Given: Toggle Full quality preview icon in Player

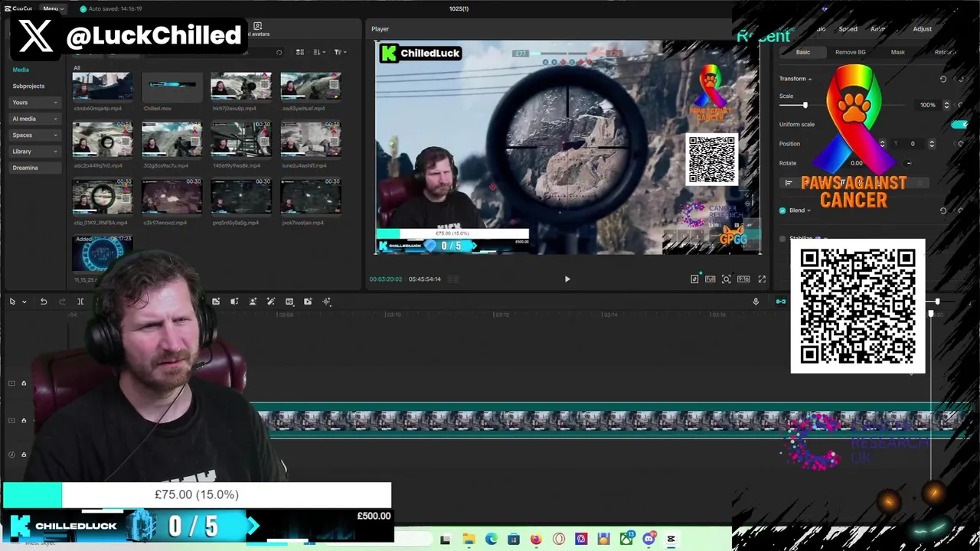Looking at the screenshot, I should pos(710,279).
